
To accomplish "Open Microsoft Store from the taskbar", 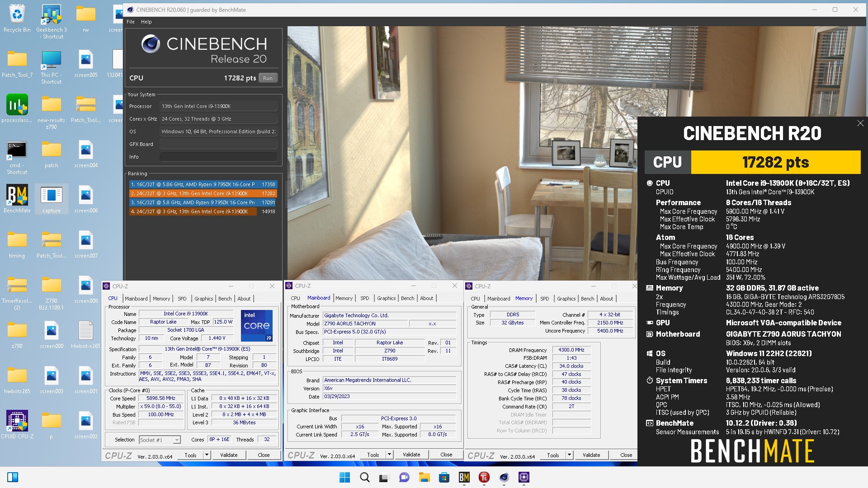I will point(444,477).
